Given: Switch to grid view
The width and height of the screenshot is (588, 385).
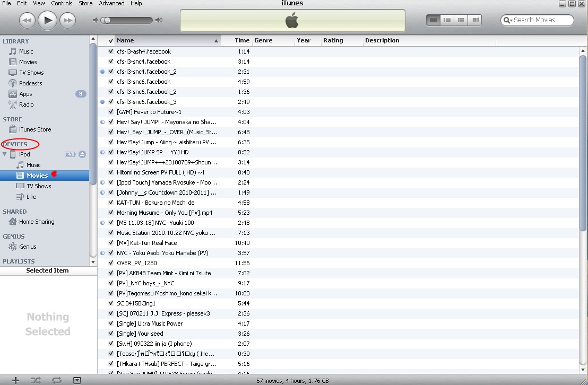Looking at the screenshot, I should 461,20.
